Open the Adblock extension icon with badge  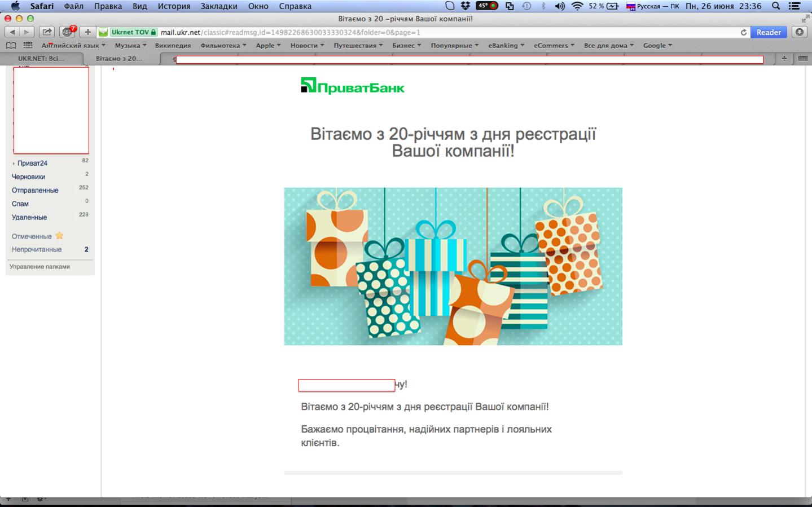(68, 32)
